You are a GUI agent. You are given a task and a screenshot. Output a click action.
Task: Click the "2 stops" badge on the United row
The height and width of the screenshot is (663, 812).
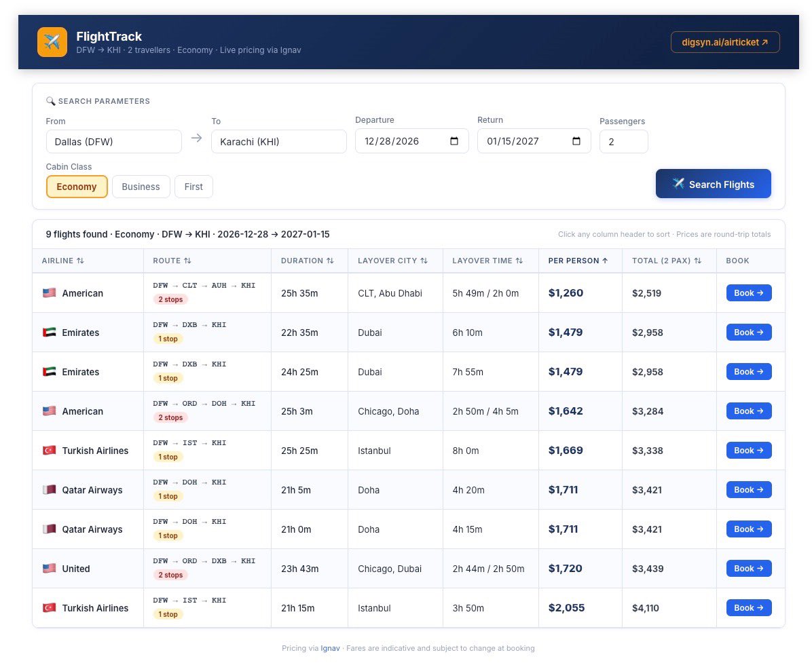pos(170,575)
